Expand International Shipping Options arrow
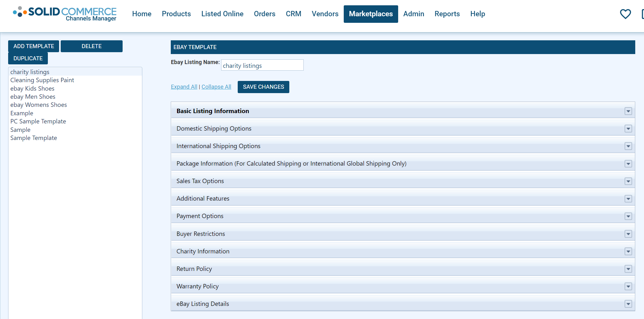Viewport: 644px width, 319px height. [628, 146]
